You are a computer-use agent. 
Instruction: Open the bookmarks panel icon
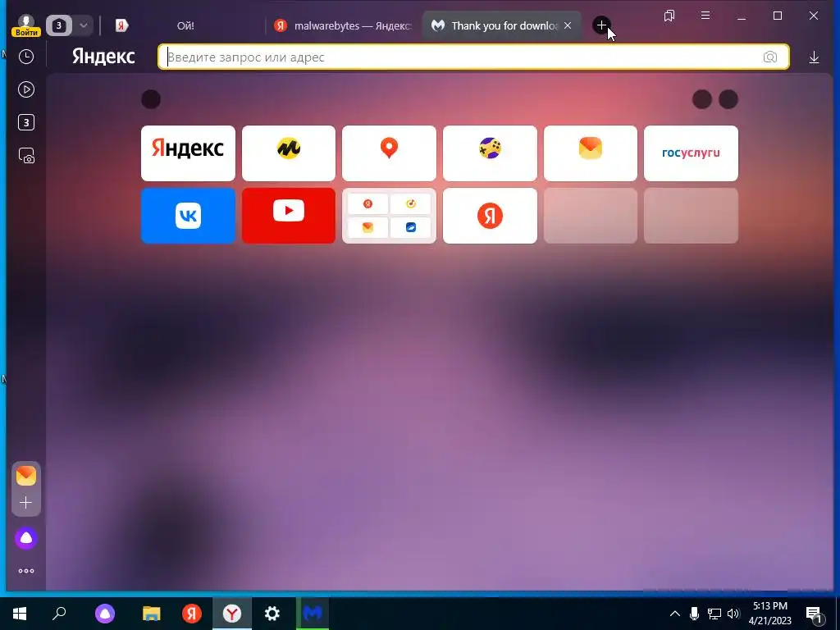[669, 16]
